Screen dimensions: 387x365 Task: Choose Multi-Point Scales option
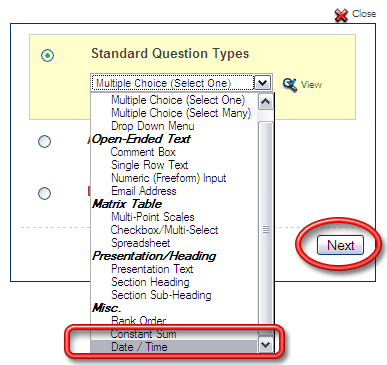(153, 217)
